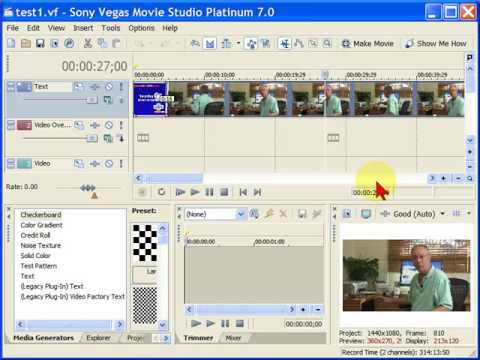Viewport: 480px width, 360px height.
Task: Click the Text track level slider handle
Action: point(92,100)
